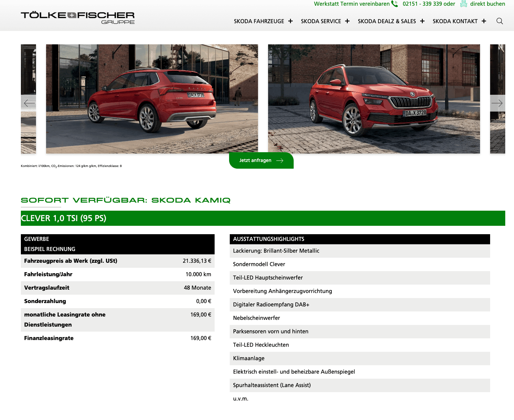
Task: Click the Tölke+Fischer Gruppe logo
Action: (x=78, y=18)
